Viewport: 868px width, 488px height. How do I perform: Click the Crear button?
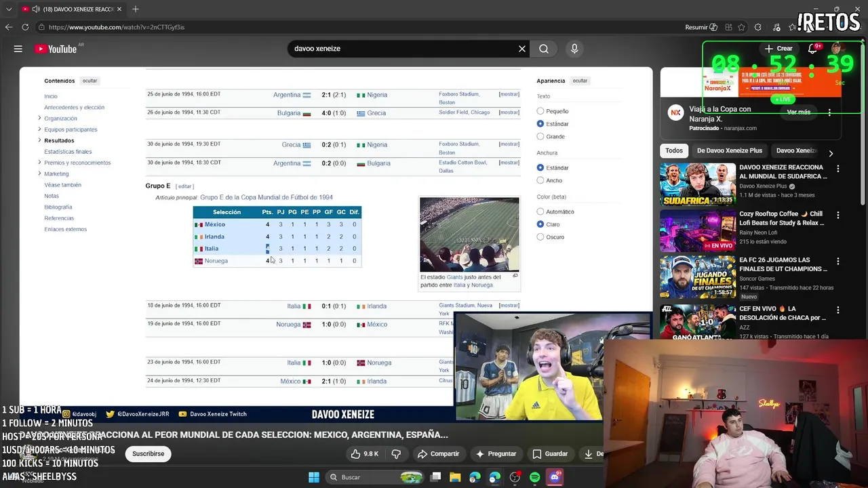pyautogui.click(x=778, y=49)
